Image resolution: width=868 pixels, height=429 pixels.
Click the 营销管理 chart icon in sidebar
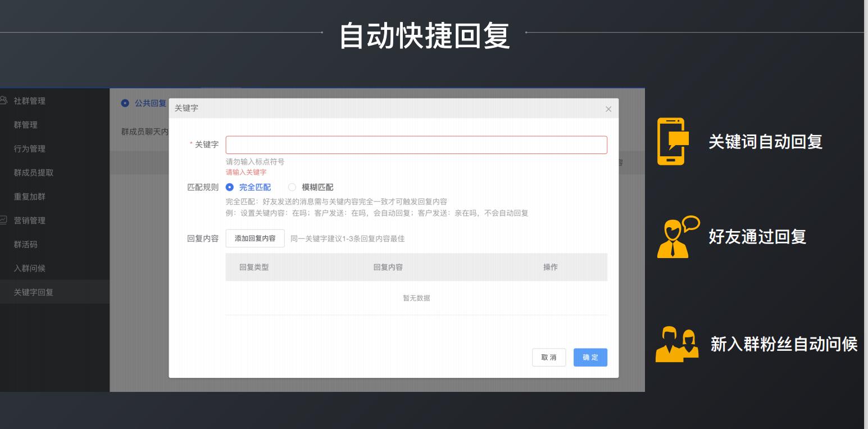[4, 220]
